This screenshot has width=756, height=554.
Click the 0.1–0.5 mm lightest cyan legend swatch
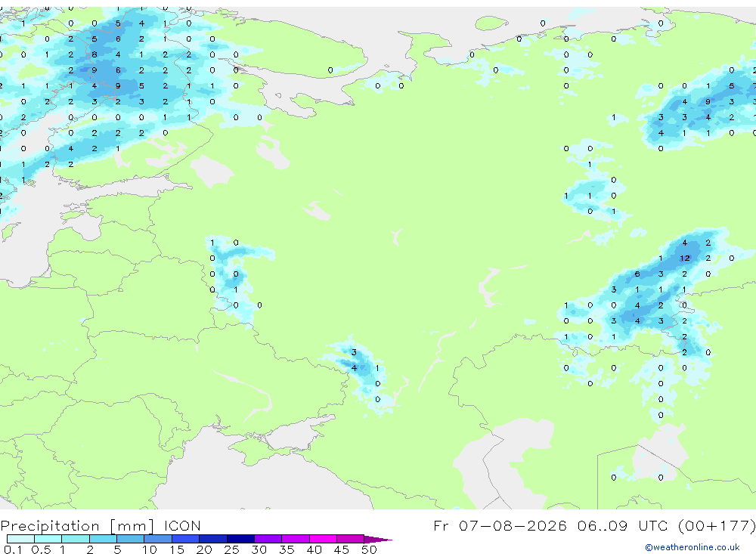20,539
